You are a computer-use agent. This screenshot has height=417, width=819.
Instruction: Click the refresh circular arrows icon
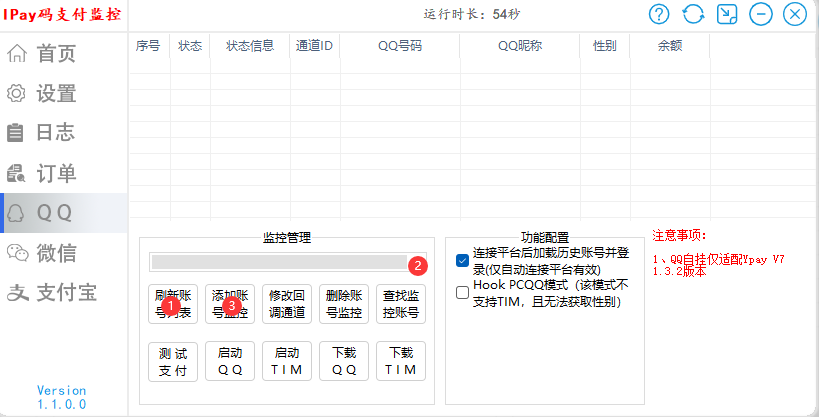[693, 14]
